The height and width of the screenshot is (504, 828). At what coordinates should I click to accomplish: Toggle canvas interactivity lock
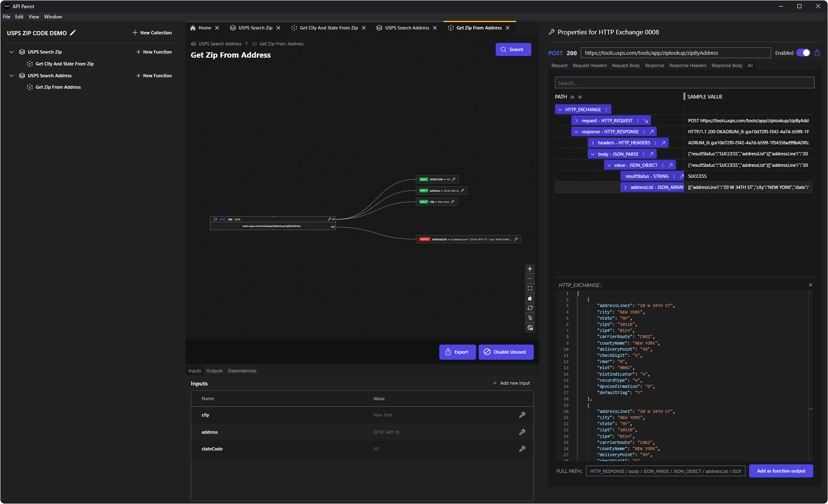[530, 298]
